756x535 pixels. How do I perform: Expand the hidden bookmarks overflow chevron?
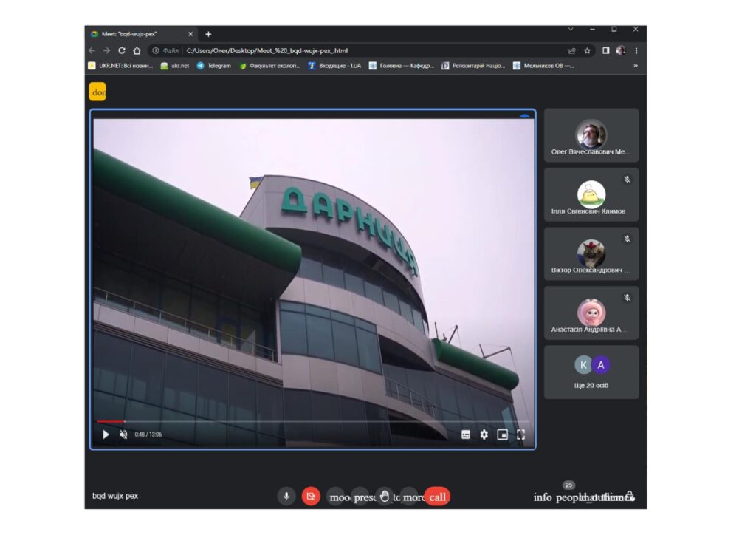coord(636,66)
